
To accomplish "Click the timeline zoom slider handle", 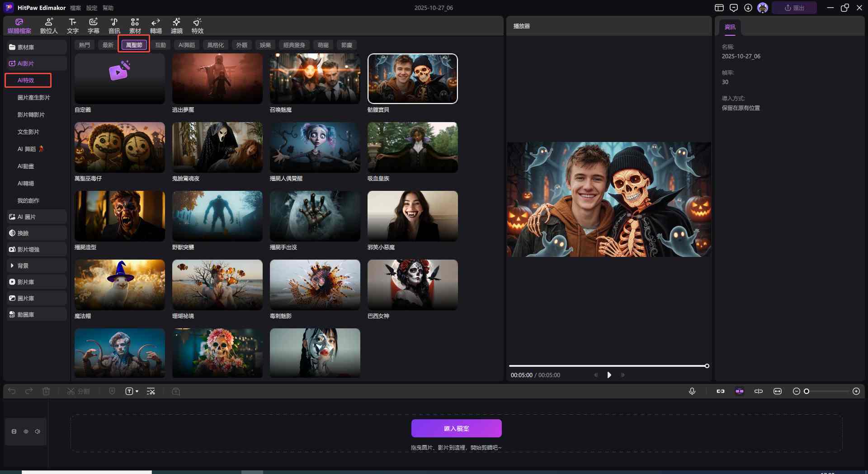I will (806, 391).
